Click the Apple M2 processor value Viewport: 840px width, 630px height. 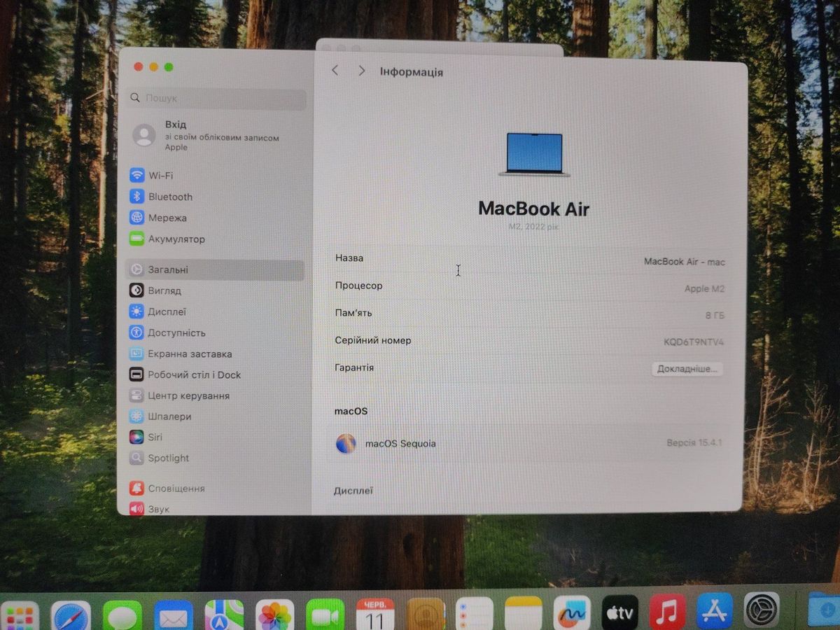coord(703,289)
